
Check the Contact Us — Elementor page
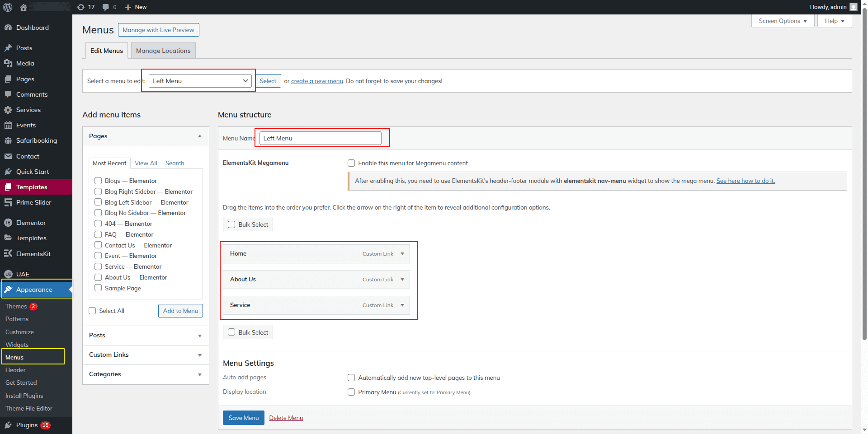(98, 245)
